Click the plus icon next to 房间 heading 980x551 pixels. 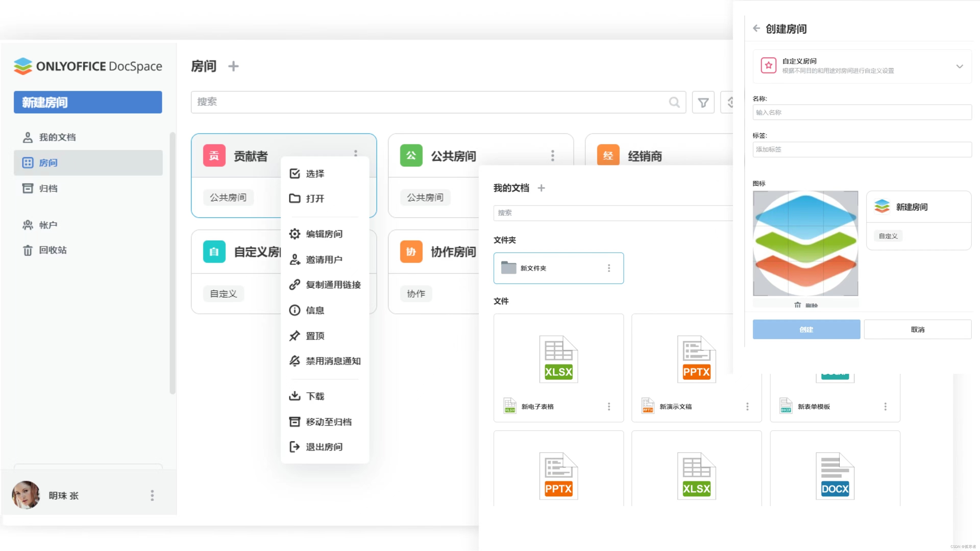tap(233, 66)
